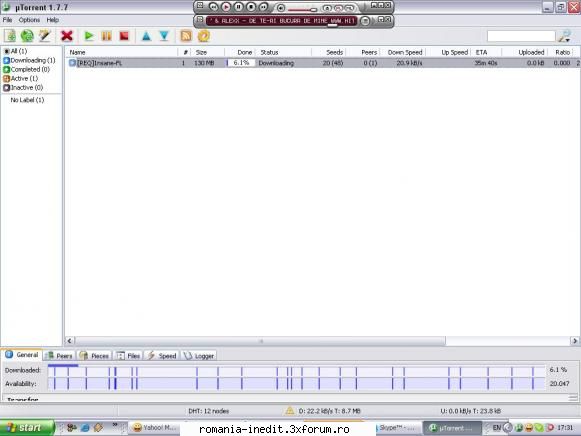
Task: Click the U: 0.0 kB/s status entry
Action: [x=471, y=411]
